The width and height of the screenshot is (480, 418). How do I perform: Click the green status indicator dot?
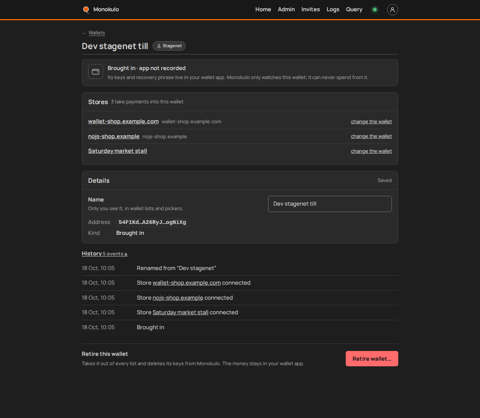click(x=375, y=10)
